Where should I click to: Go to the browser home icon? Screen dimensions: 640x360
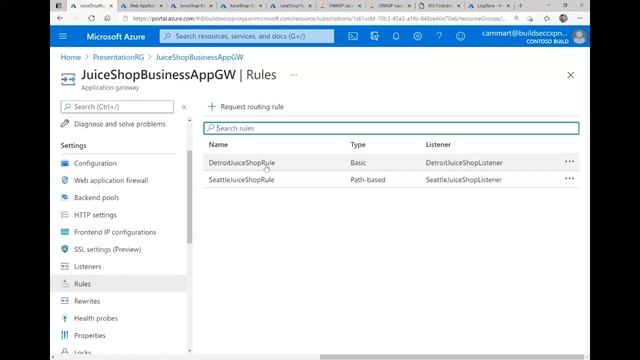[x=107, y=18]
